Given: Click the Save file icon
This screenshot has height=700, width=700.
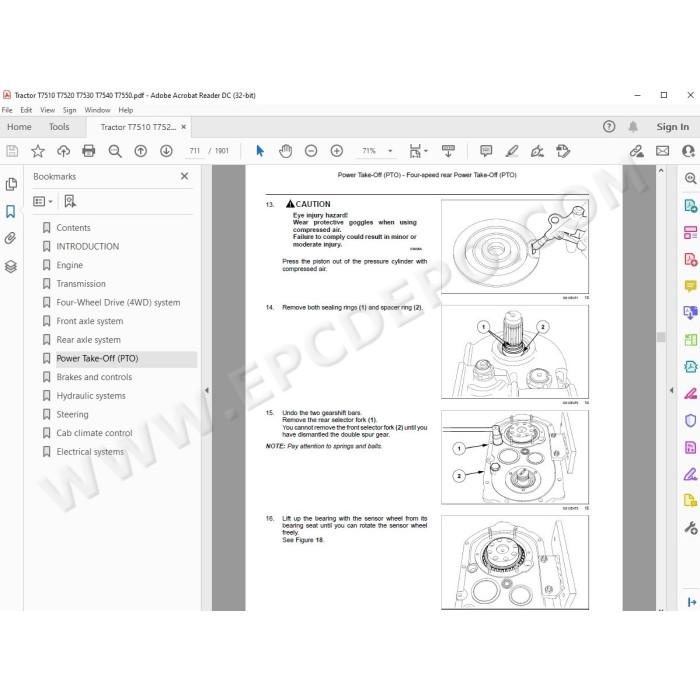Looking at the screenshot, I should tap(12, 151).
